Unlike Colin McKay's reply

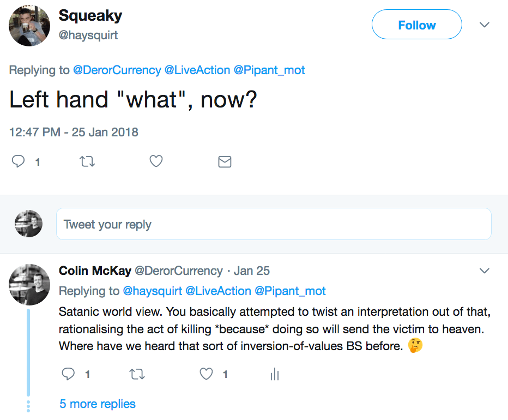point(205,374)
